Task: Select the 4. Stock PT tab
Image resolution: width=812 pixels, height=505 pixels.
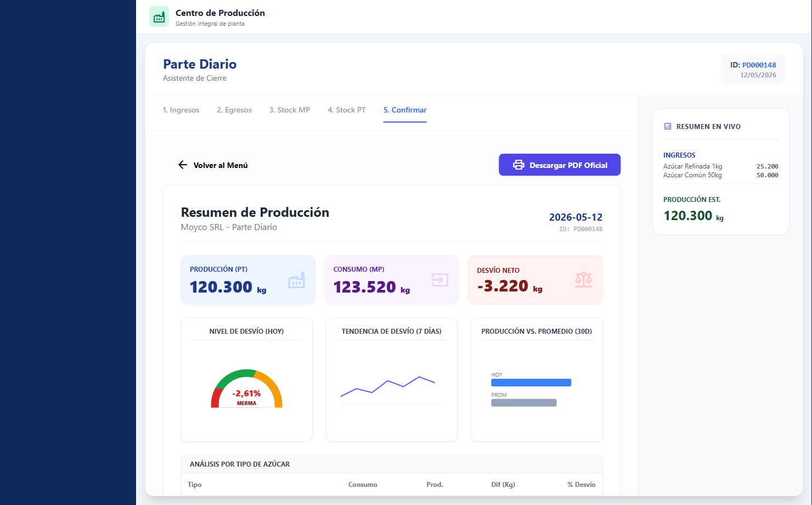Action: pos(347,110)
